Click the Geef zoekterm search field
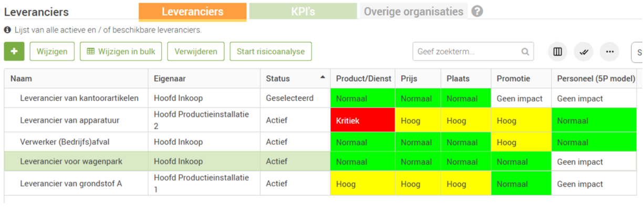The width and height of the screenshot is (644, 219). tap(466, 52)
